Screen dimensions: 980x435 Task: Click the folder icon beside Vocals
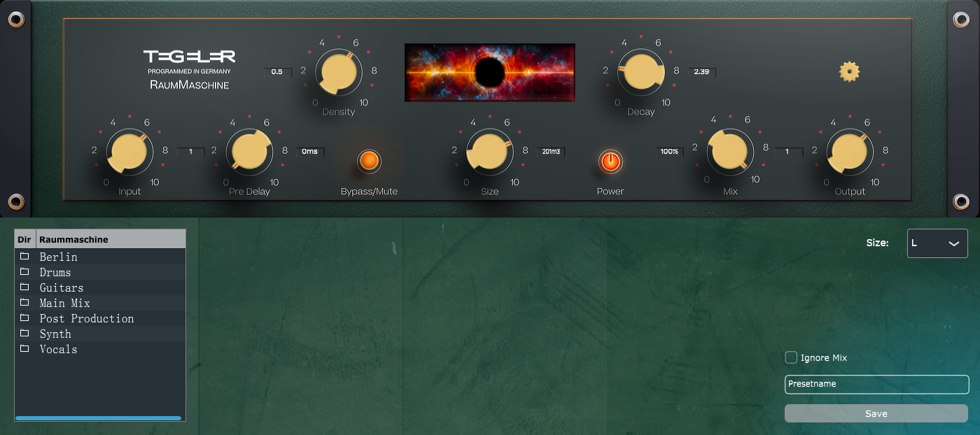[x=24, y=348]
